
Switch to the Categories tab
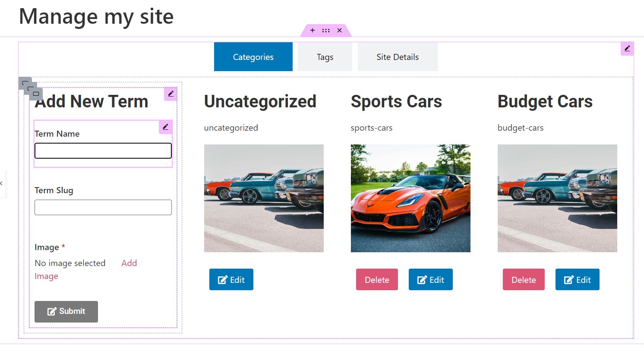tap(253, 57)
